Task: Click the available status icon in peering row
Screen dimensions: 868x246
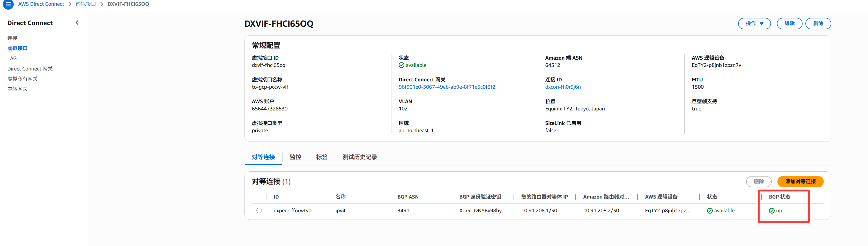Action: pyautogui.click(x=710, y=210)
